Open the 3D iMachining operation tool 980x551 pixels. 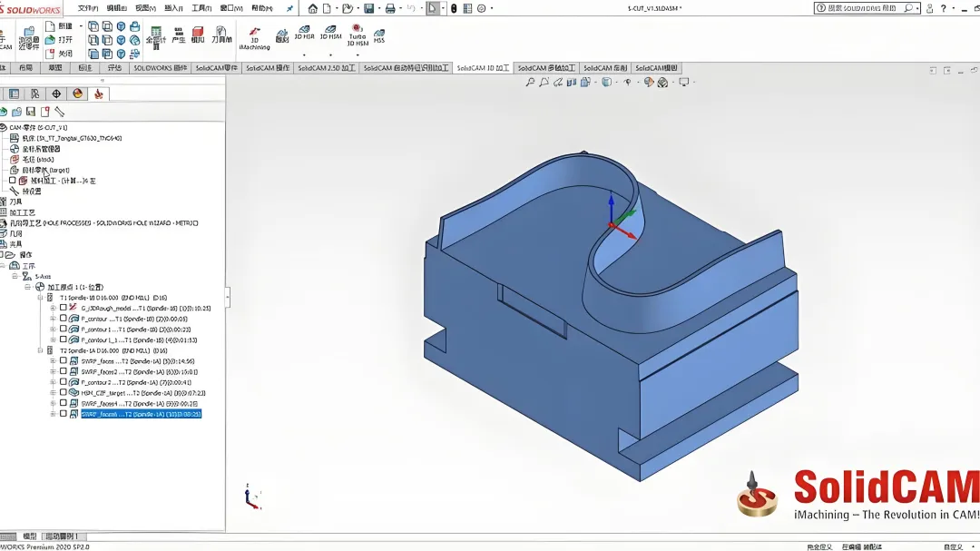(x=254, y=38)
